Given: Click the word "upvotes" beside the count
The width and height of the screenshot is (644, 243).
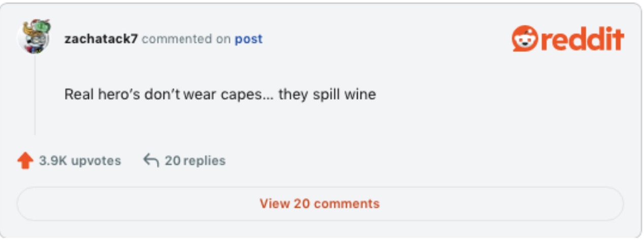Looking at the screenshot, I should (96, 161).
